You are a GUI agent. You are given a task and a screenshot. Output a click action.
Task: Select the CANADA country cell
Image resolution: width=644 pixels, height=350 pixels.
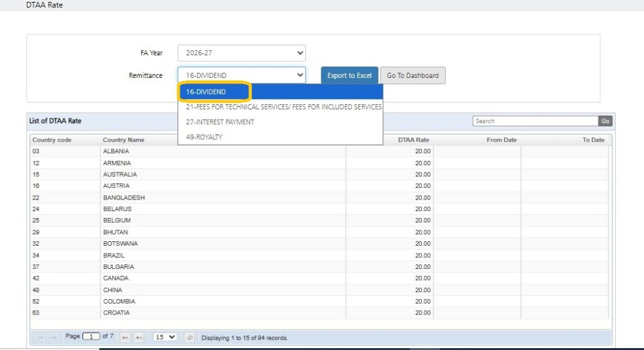click(223, 278)
